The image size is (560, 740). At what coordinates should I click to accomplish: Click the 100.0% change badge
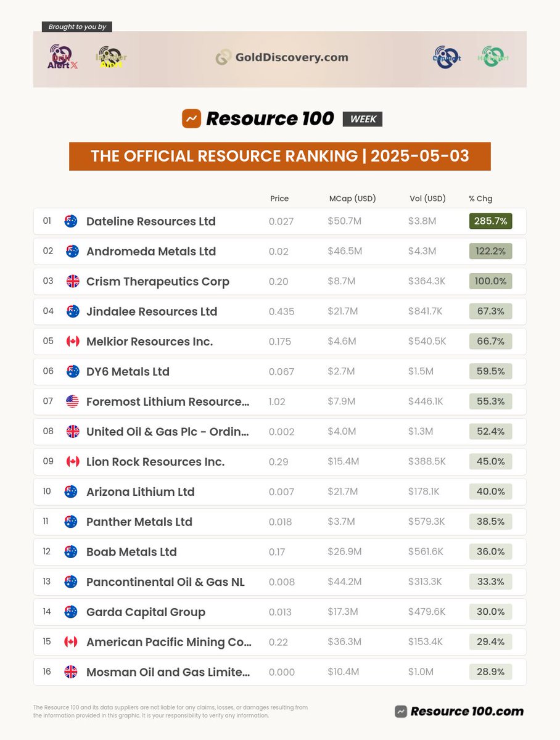pyautogui.click(x=490, y=281)
